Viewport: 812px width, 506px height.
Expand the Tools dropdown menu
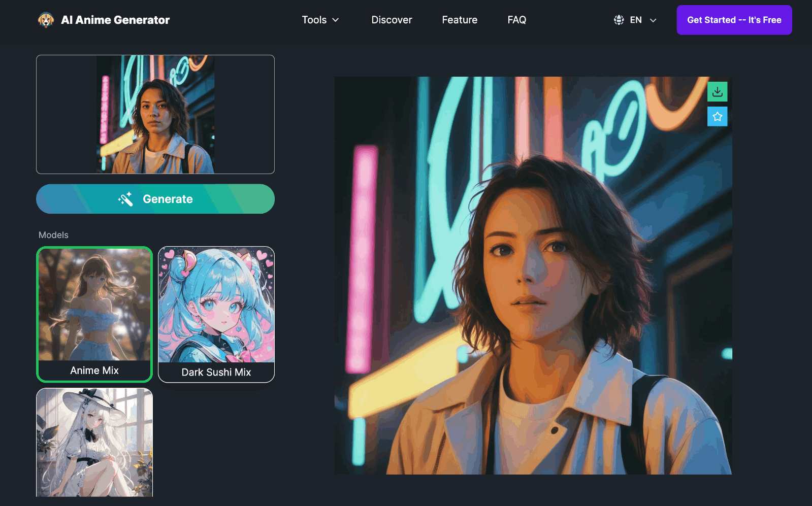pos(320,20)
